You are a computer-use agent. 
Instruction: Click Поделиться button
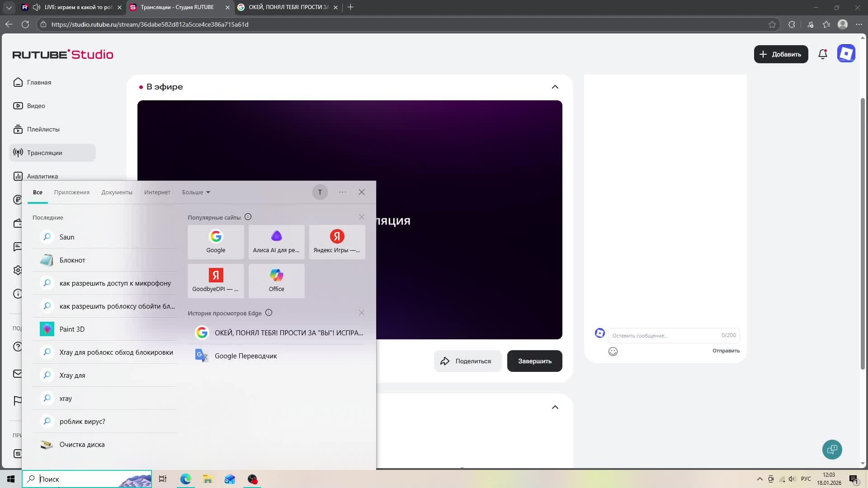tap(467, 361)
